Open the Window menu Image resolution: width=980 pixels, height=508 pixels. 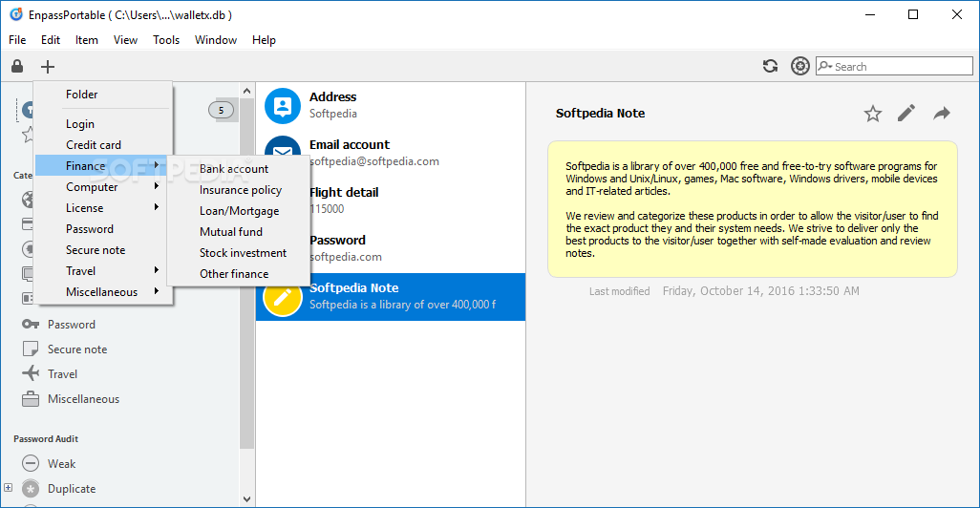click(x=216, y=40)
